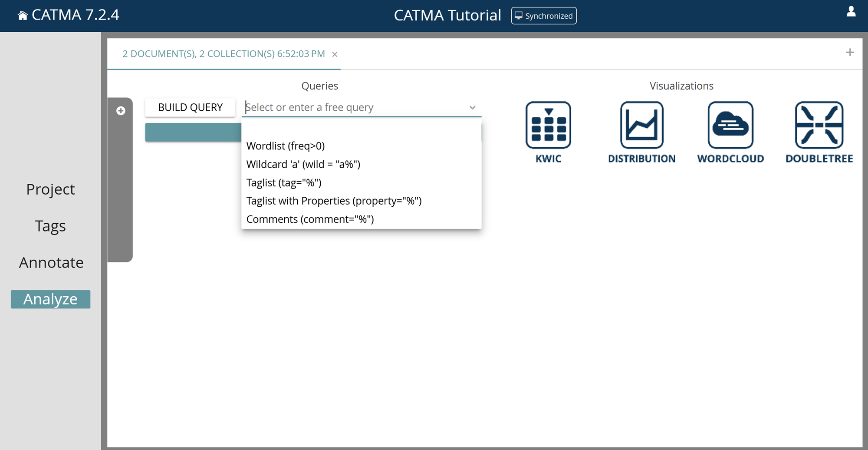This screenshot has width=868, height=450.
Task: Open the Wordcloud visualization
Action: click(x=730, y=126)
